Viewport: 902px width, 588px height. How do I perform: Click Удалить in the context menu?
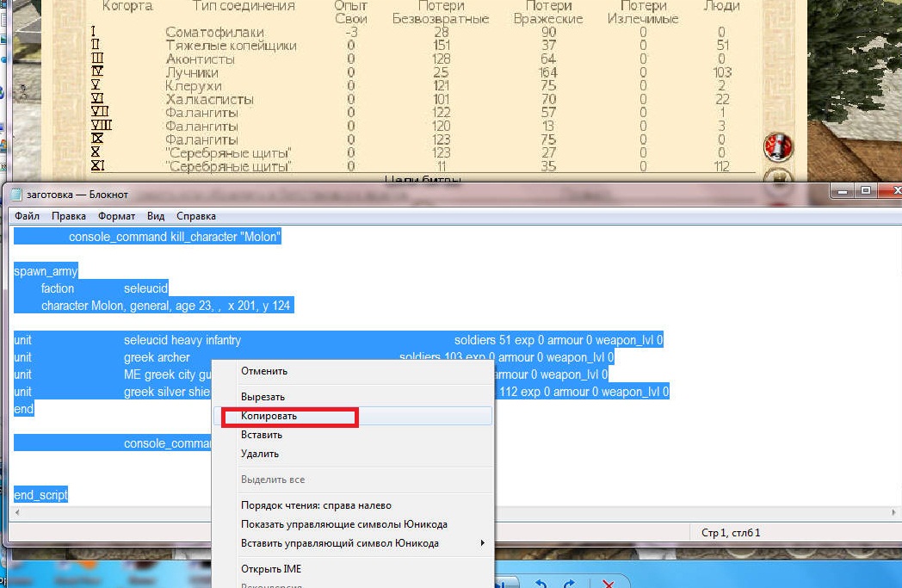coord(259,454)
